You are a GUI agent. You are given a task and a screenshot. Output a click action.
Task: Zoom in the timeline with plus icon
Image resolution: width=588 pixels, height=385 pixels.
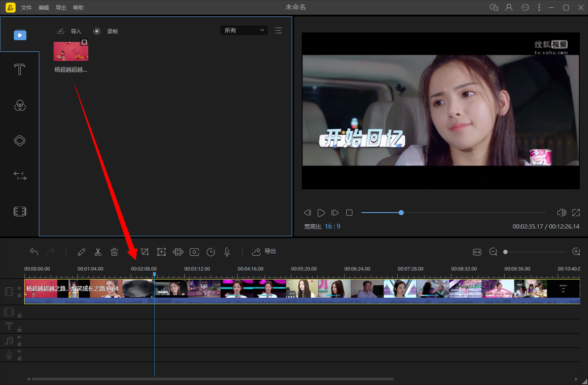pos(576,251)
